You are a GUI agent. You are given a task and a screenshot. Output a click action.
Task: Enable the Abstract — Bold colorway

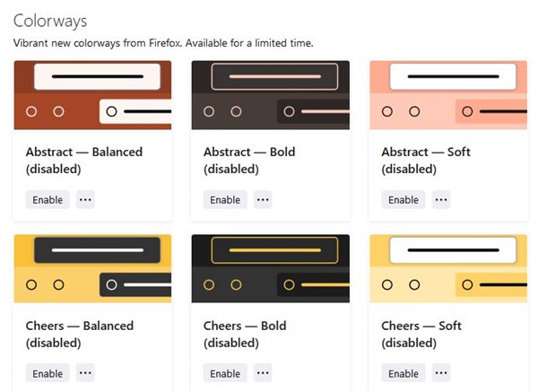(225, 199)
